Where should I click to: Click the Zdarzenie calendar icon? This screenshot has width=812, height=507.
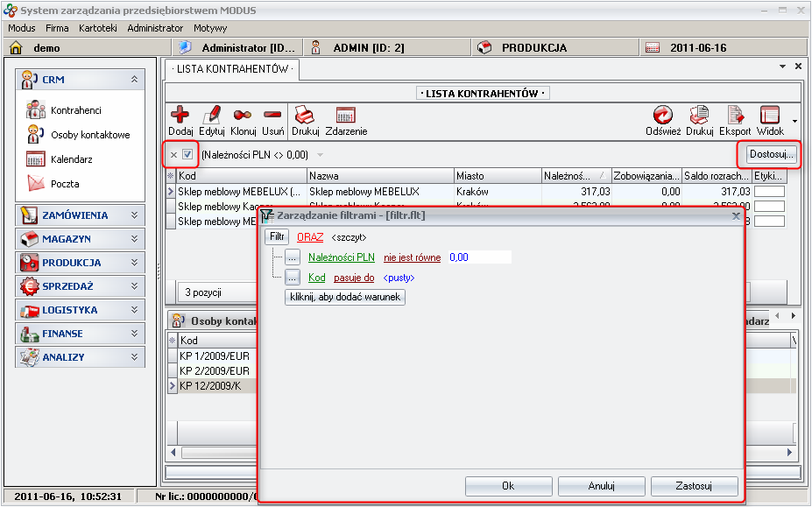point(345,116)
